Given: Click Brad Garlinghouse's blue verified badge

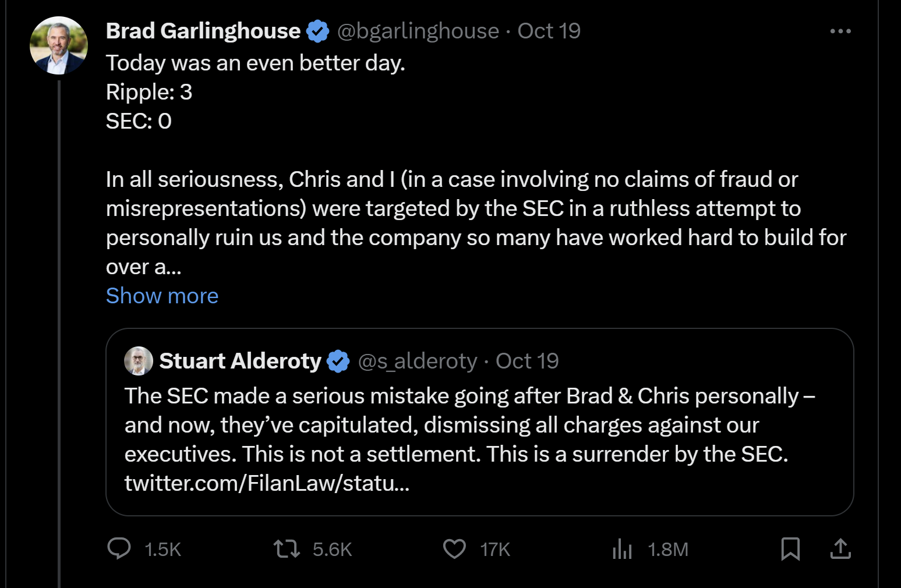Looking at the screenshot, I should coord(318,31).
